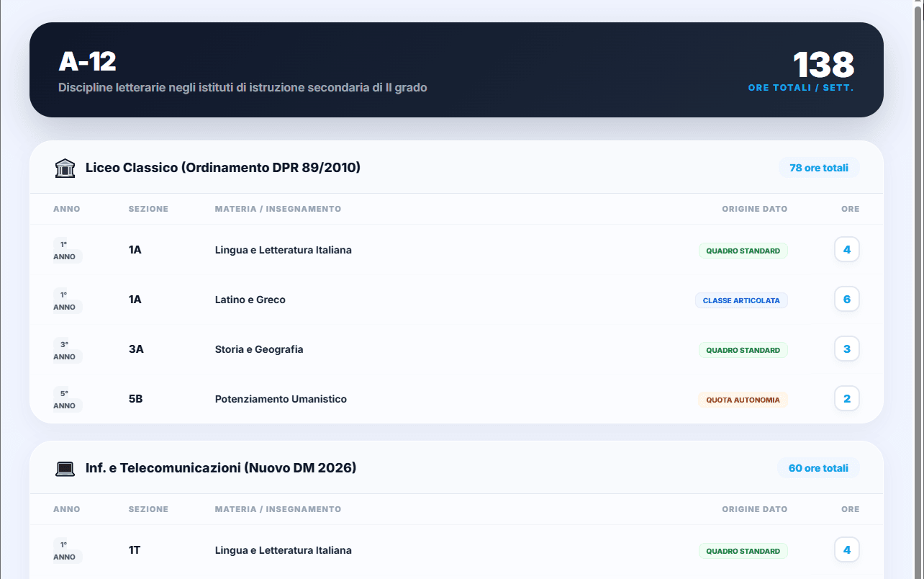Image resolution: width=924 pixels, height=579 pixels.
Task: Click the 138 total hours figure
Action: [823, 65]
